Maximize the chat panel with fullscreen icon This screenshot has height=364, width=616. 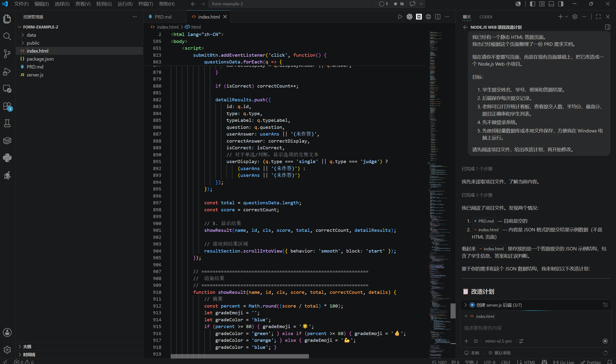click(598, 17)
